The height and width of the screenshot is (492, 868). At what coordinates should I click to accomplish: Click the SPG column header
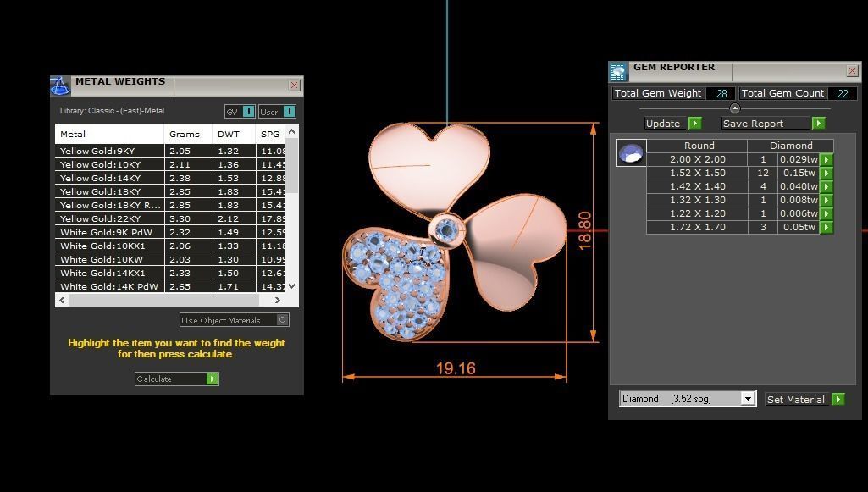click(x=270, y=134)
